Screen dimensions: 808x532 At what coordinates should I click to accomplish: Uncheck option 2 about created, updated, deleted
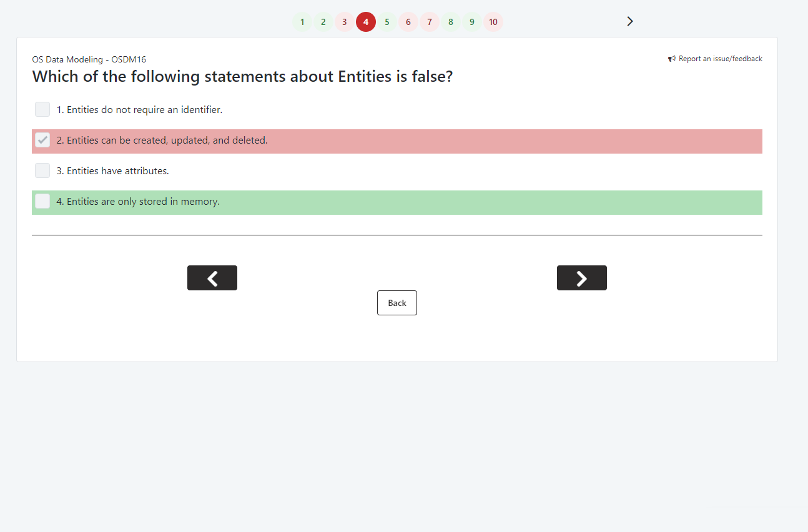pyautogui.click(x=42, y=140)
